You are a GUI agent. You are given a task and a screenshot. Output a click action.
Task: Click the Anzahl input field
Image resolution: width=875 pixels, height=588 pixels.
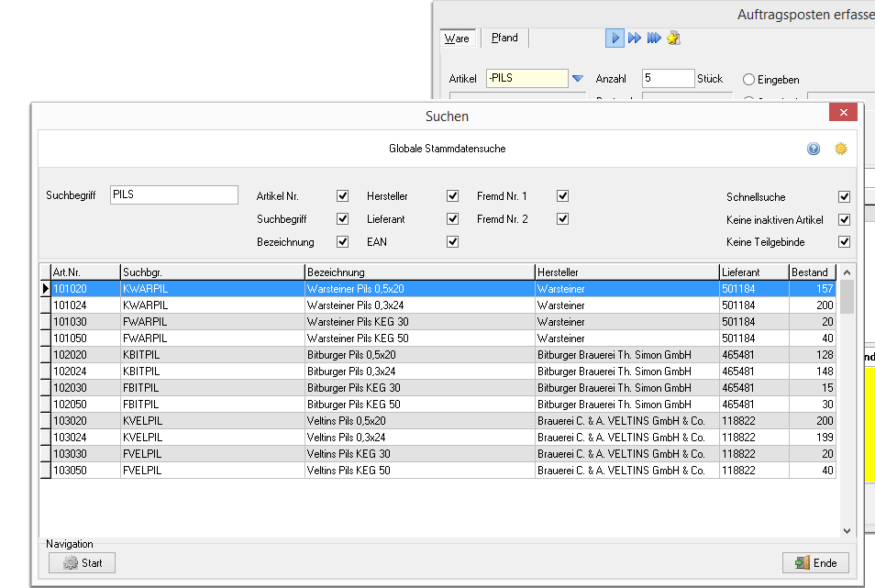tap(668, 78)
